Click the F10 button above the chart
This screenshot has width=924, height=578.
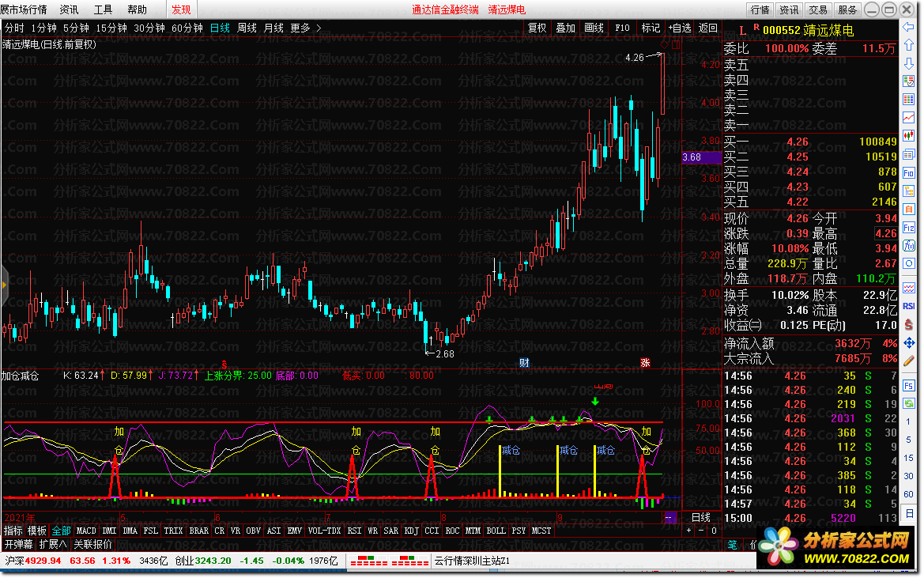click(622, 28)
